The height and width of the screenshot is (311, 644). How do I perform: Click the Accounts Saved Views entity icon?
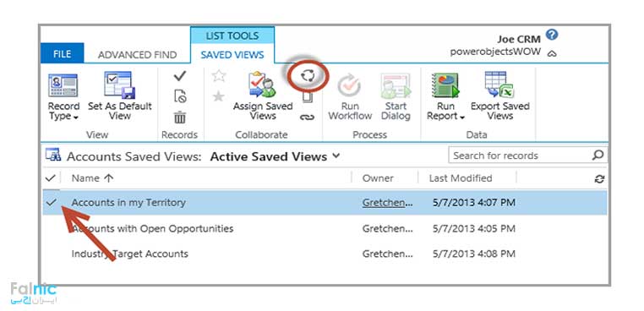(x=53, y=155)
